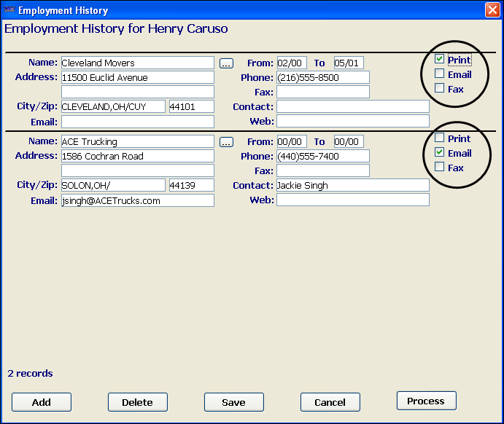Click the empty Web field for Cleveland Movers
The image size is (504, 424).
352,121
